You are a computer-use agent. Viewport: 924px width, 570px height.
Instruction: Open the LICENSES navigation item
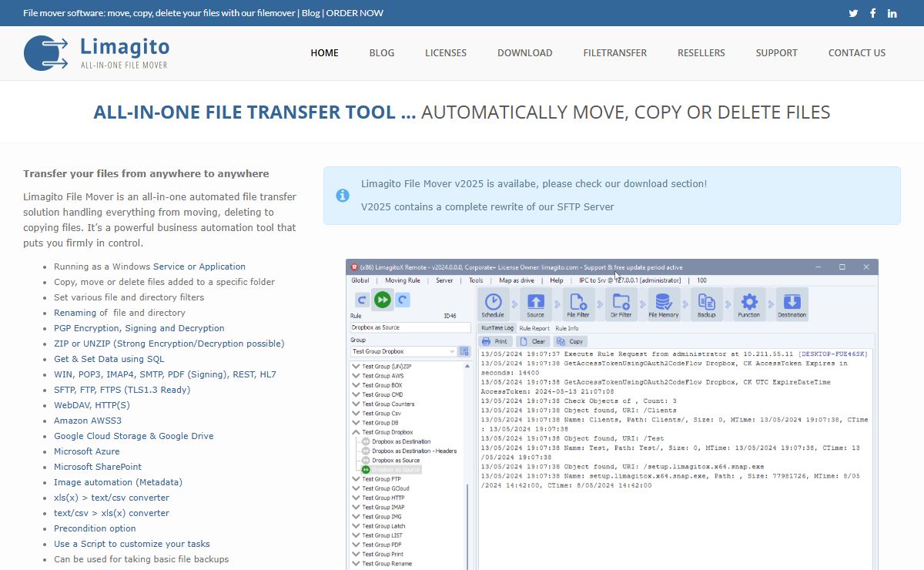(446, 53)
